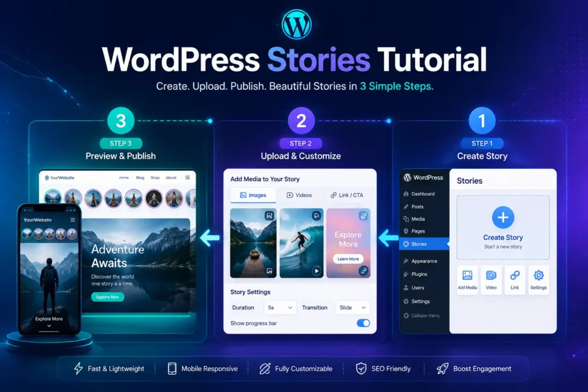The width and height of the screenshot is (588, 392).
Task: Click the link icon at bottom of Explore More thumbnail
Action: click(363, 270)
